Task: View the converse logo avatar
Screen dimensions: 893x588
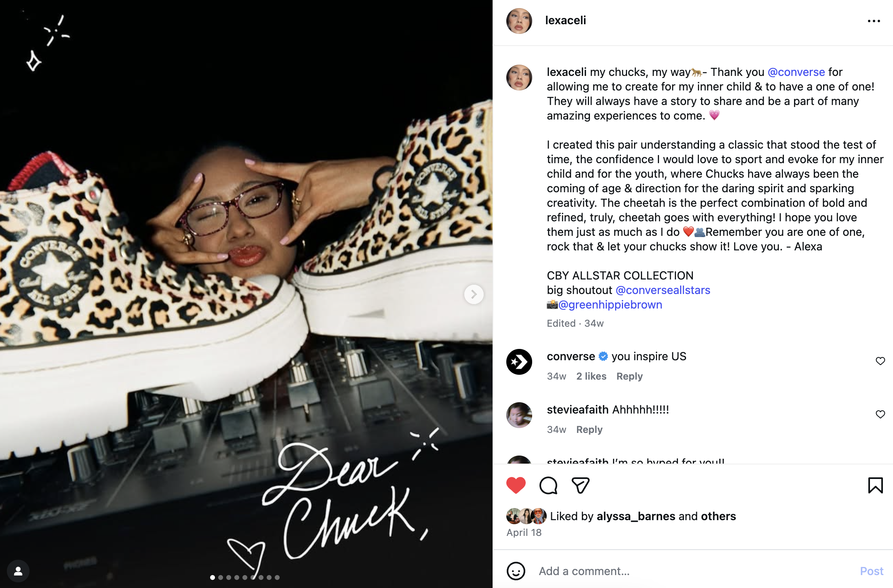Action: [519, 362]
